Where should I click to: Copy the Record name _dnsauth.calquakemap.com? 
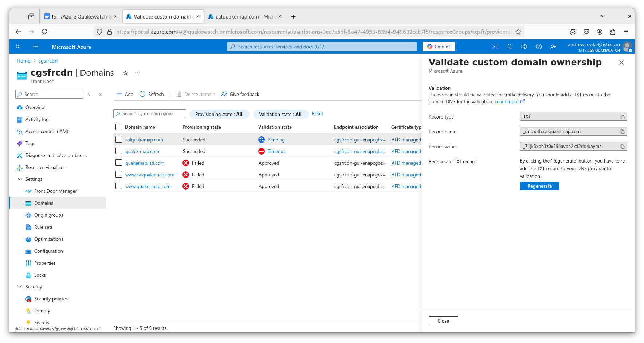click(623, 132)
